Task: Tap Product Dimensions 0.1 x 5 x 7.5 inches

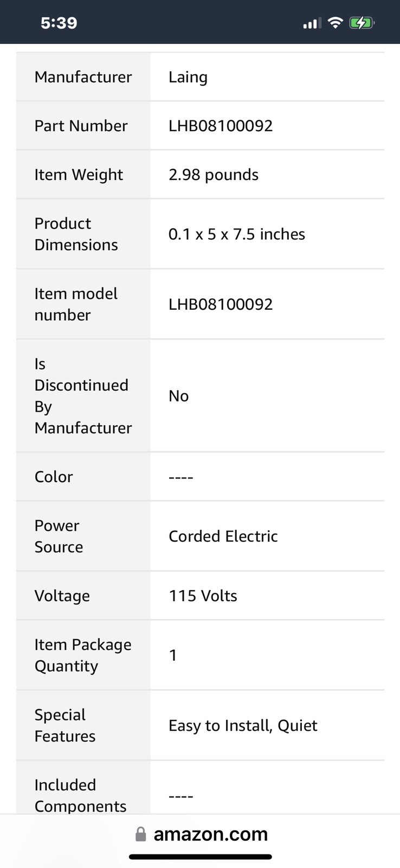Action: [x=237, y=234]
